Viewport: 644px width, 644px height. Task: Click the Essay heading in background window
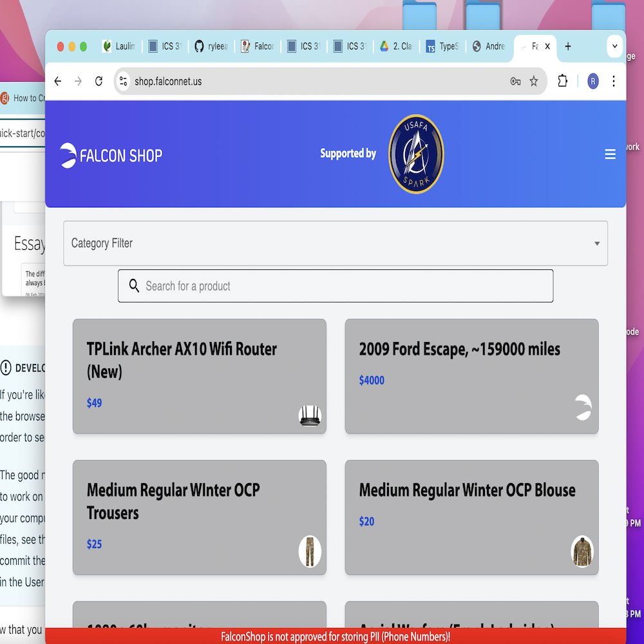[29, 244]
